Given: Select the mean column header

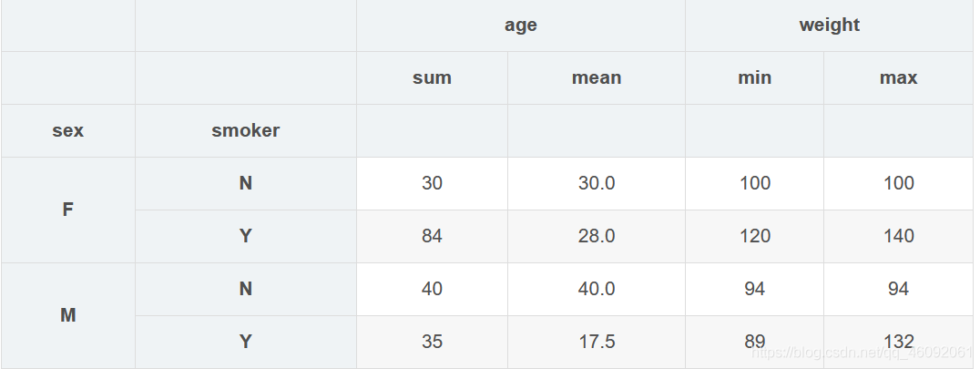Looking at the screenshot, I should [x=597, y=78].
